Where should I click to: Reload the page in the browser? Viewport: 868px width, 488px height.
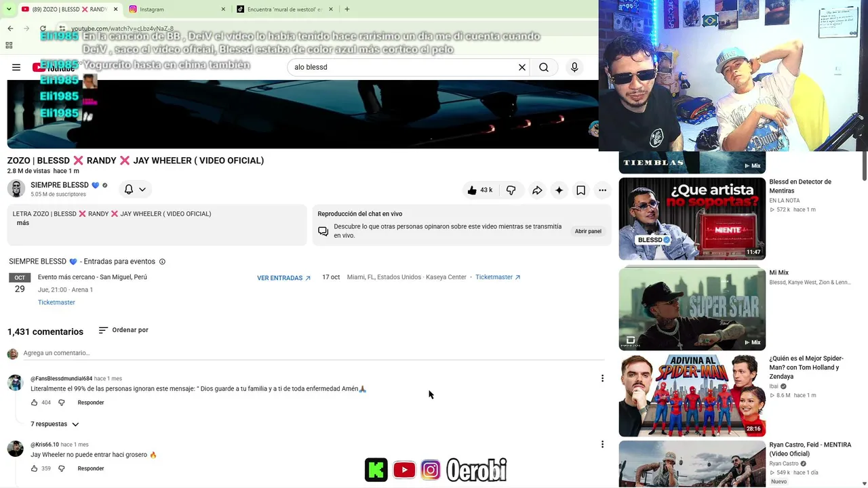43,28
